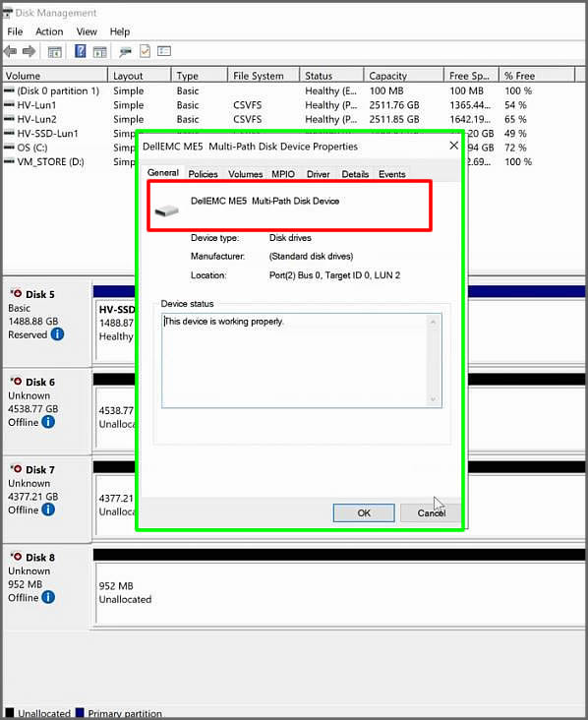Click the OK button

tap(364, 512)
